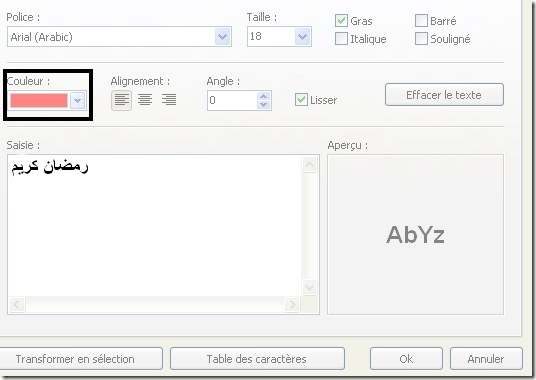Click Saisie scrollbar down arrow
Viewport: 536px width, 380px height.
pos(310,287)
